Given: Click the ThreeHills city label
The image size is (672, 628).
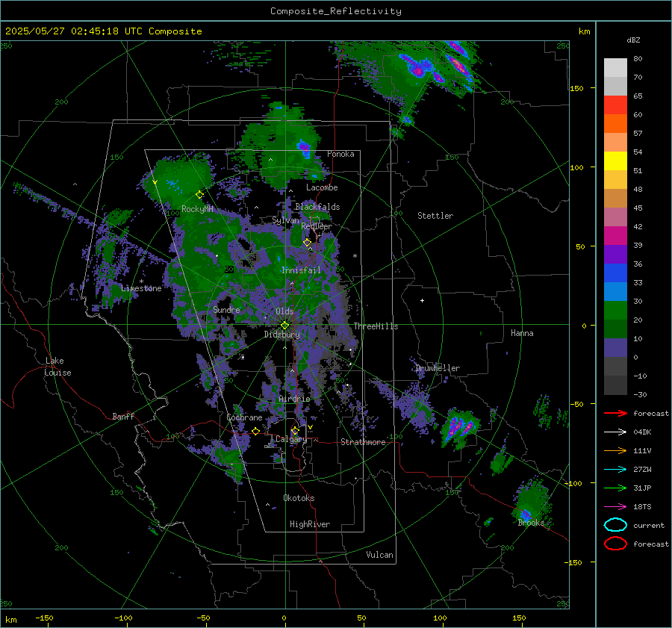Looking at the screenshot, I should click(x=376, y=326).
